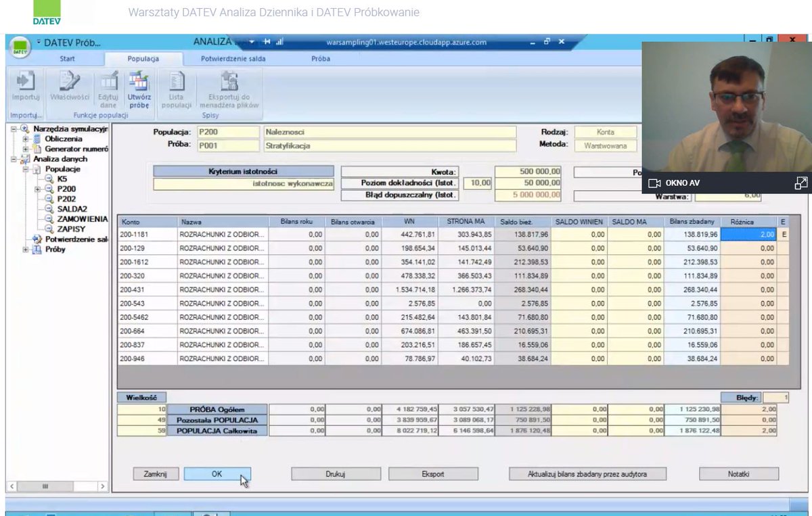Click the Potwierdzenie salda tree icon
The height and width of the screenshot is (516, 812).
(x=38, y=239)
